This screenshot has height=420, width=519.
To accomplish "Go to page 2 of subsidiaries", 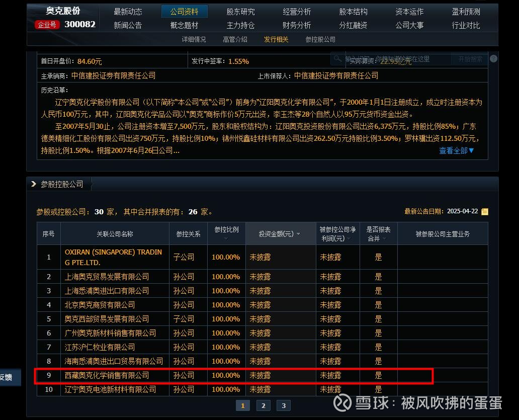I will pyautogui.click(x=263, y=405).
